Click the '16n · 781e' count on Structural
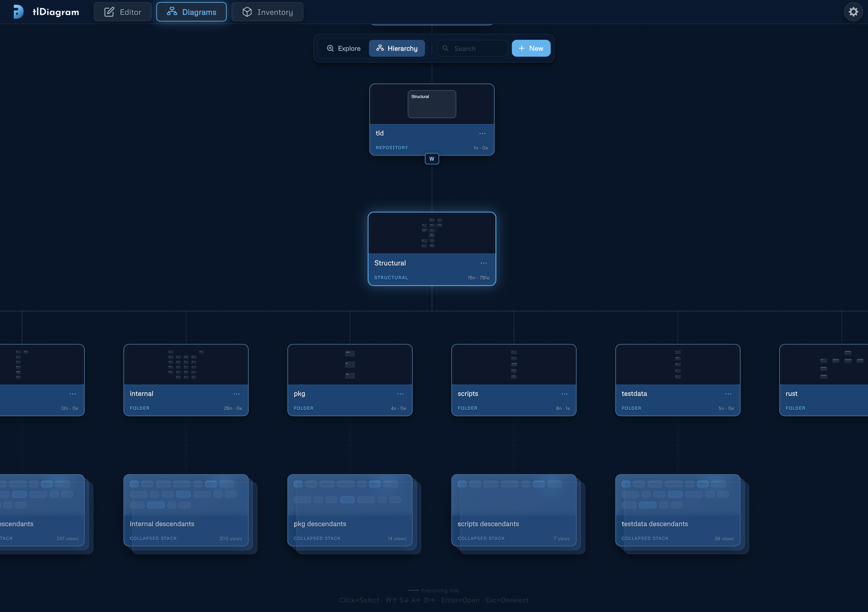Screen dimensions: 868x612 click(x=478, y=278)
